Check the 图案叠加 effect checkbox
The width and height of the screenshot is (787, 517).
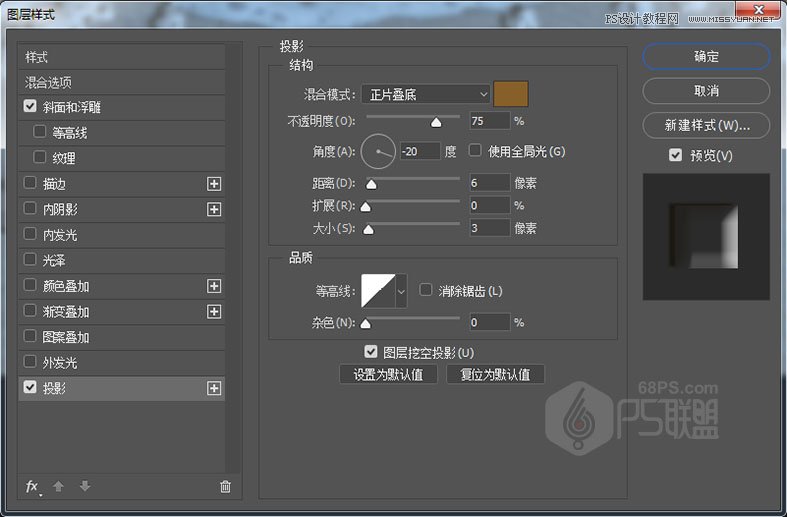pyautogui.click(x=30, y=336)
